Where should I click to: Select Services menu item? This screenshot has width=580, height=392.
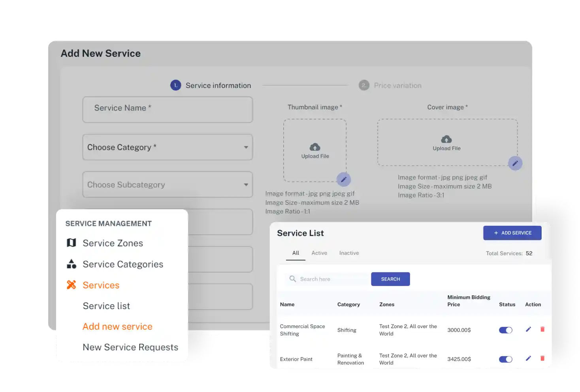click(101, 285)
